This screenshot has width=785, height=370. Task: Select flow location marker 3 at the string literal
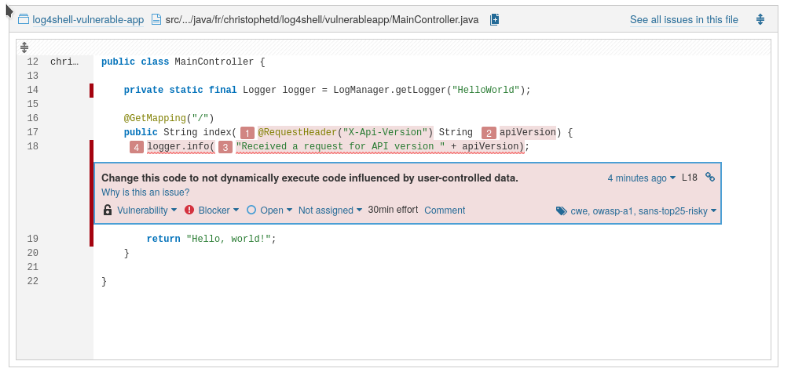pyautogui.click(x=226, y=147)
